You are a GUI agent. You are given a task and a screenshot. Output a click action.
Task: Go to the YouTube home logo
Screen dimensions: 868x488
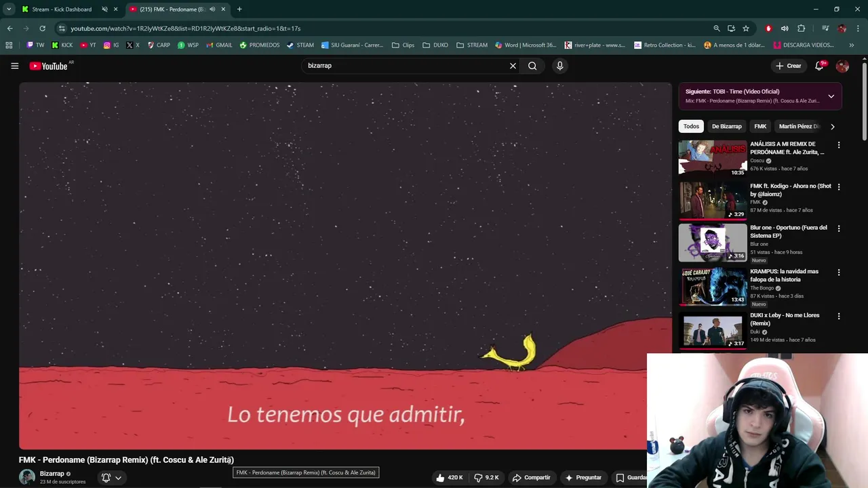(49, 66)
